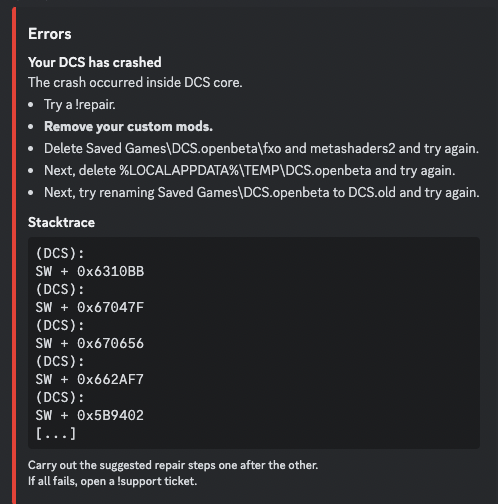Click the first '(DCS):' code line
Viewport: 498px width, 504px height.
60,254
